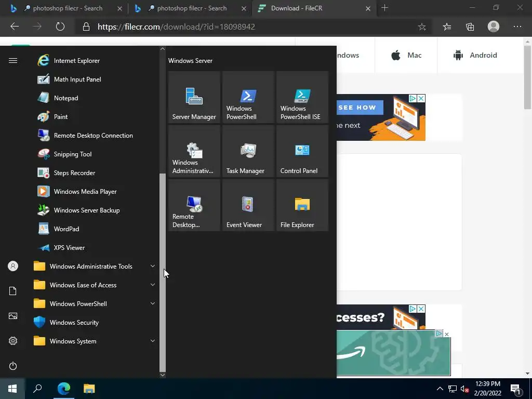Click the network tray icon
This screenshot has height=399, width=532.
pyautogui.click(x=453, y=389)
